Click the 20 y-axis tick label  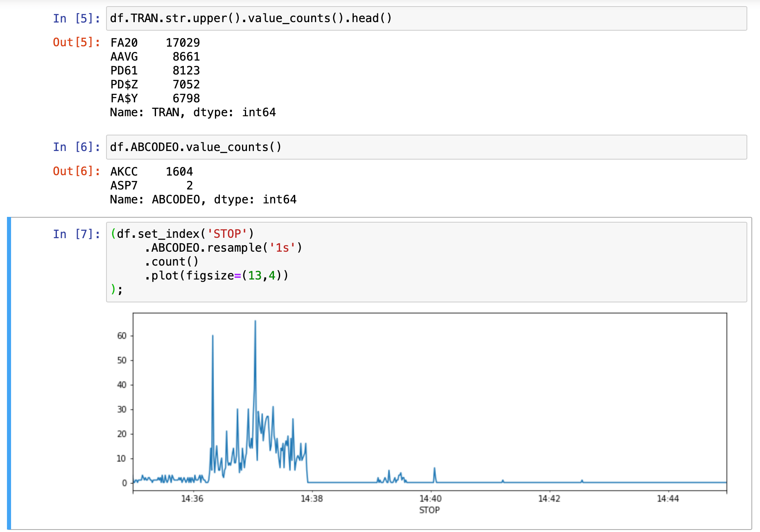coord(122,434)
